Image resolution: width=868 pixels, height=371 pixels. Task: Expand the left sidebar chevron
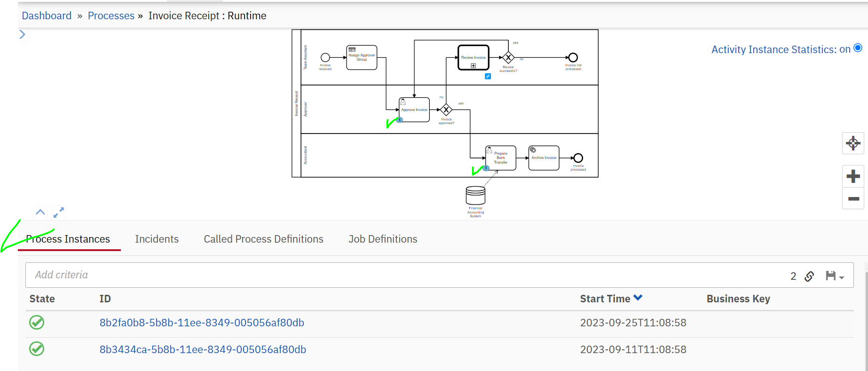[x=22, y=34]
